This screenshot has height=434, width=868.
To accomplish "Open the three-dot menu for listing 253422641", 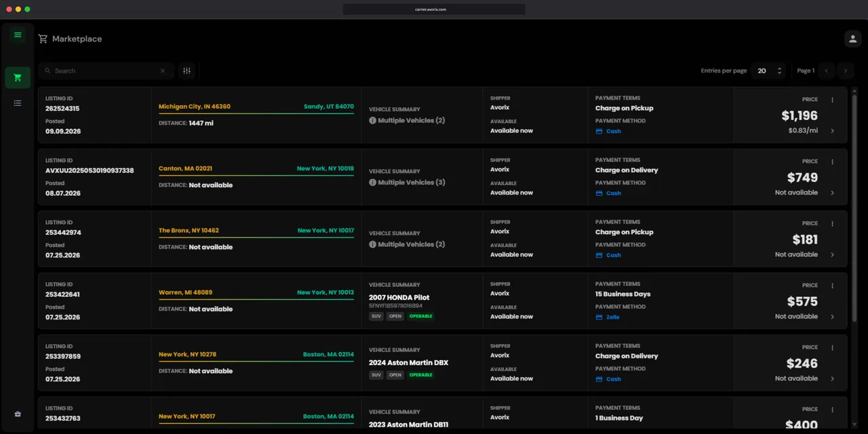I will (x=832, y=285).
